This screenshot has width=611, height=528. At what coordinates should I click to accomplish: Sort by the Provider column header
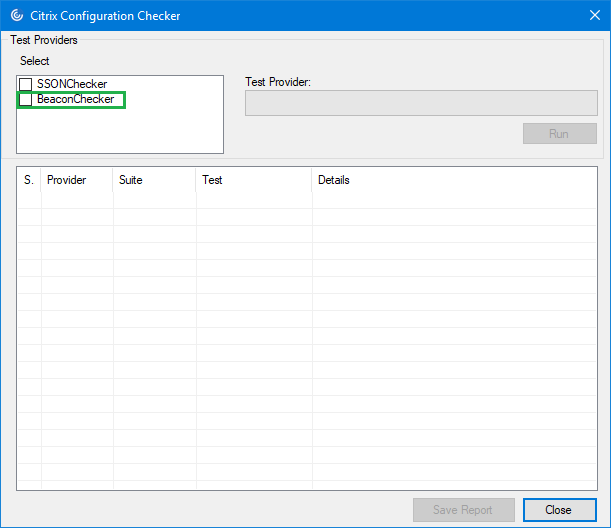click(x=77, y=180)
